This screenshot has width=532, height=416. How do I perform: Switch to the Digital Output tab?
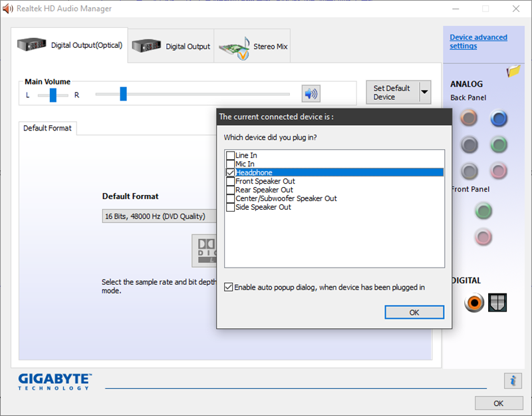coord(171,47)
